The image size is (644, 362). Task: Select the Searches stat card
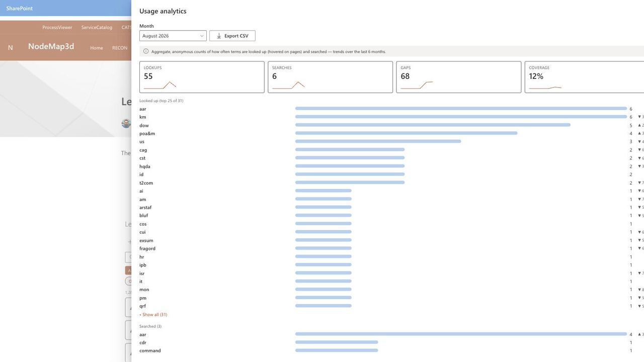330,77
